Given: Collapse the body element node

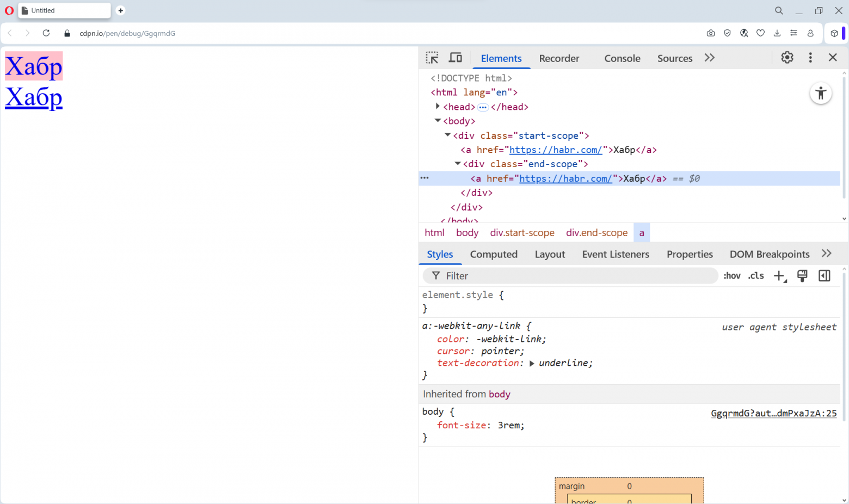Looking at the screenshot, I should pos(438,120).
